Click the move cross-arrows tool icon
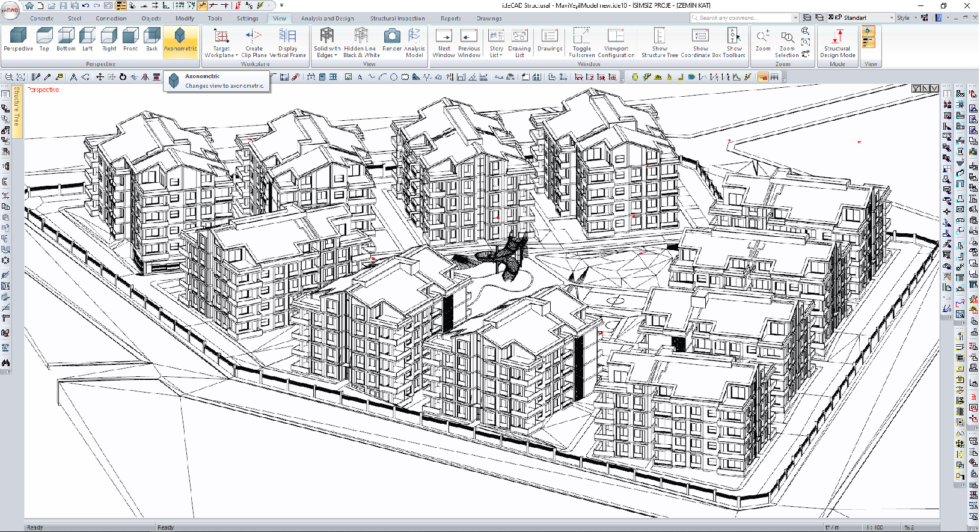980x532 pixels. click(x=100, y=77)
